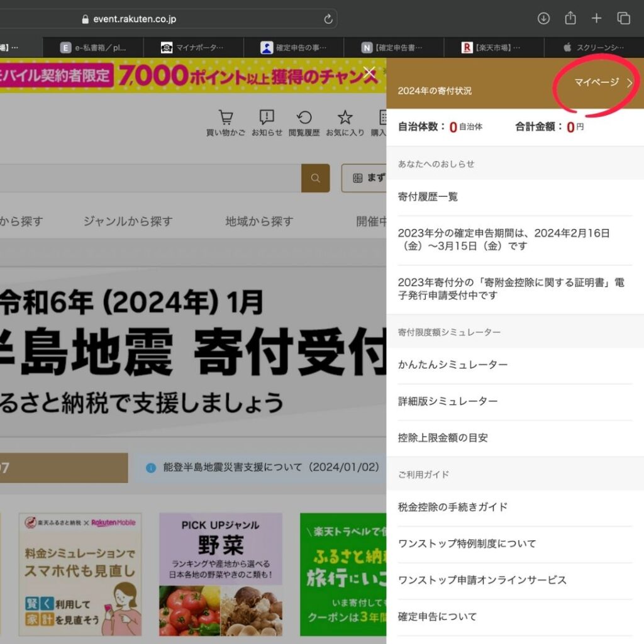Open ワンストップ申請オンラインサービス

point(515,580)
